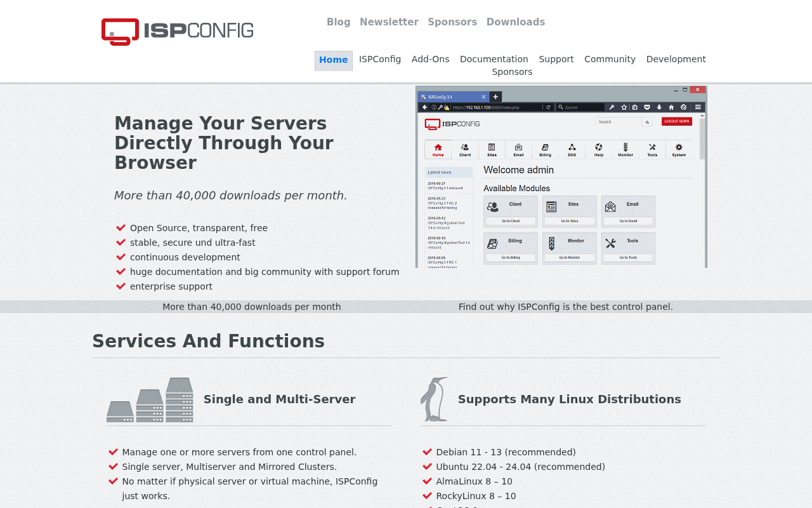Click 'huge documentation and big community' item

[x=265, y=272]
